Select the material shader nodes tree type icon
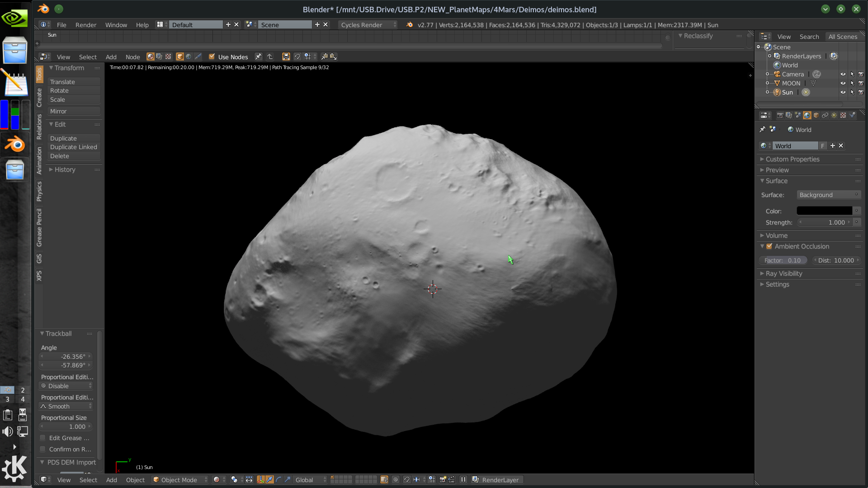 pyautogui.click(x=150, y=56)
